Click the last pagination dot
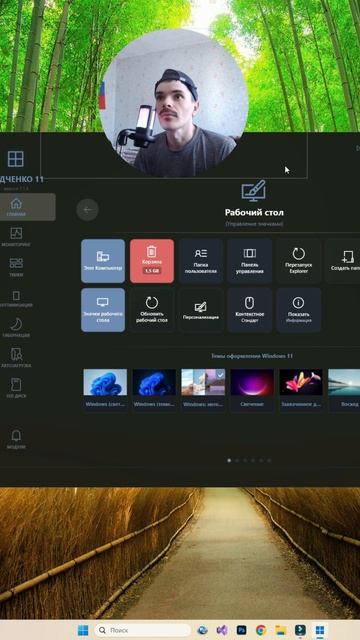The width and height of the screenshot is (360, 640). [269, 460]
